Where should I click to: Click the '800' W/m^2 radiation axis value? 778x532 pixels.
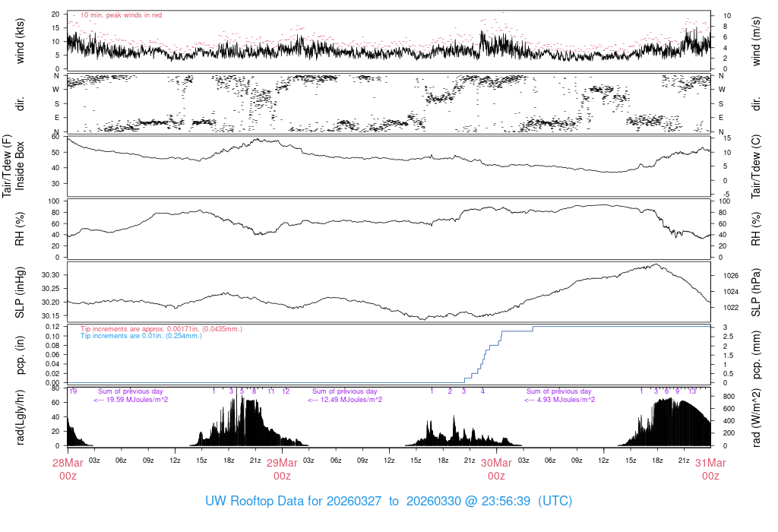[729, 397]
